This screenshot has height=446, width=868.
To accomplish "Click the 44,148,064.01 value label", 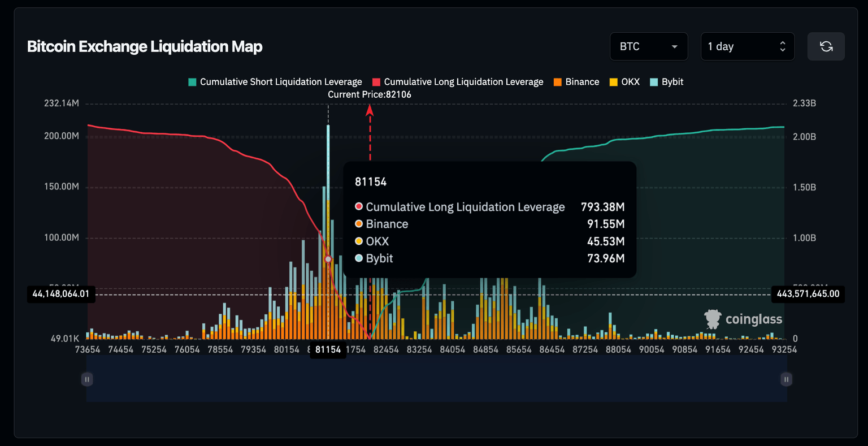I will (61, 294).
